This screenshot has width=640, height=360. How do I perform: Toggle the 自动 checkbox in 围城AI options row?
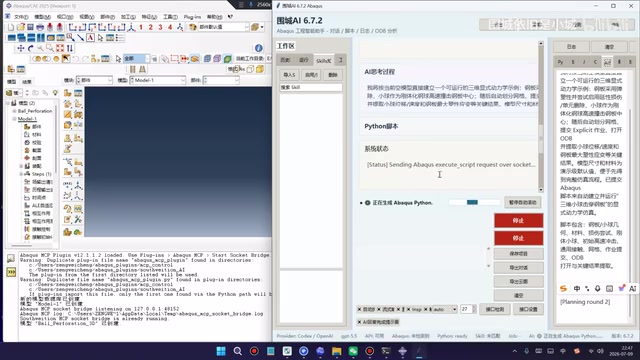coord(366,309)
